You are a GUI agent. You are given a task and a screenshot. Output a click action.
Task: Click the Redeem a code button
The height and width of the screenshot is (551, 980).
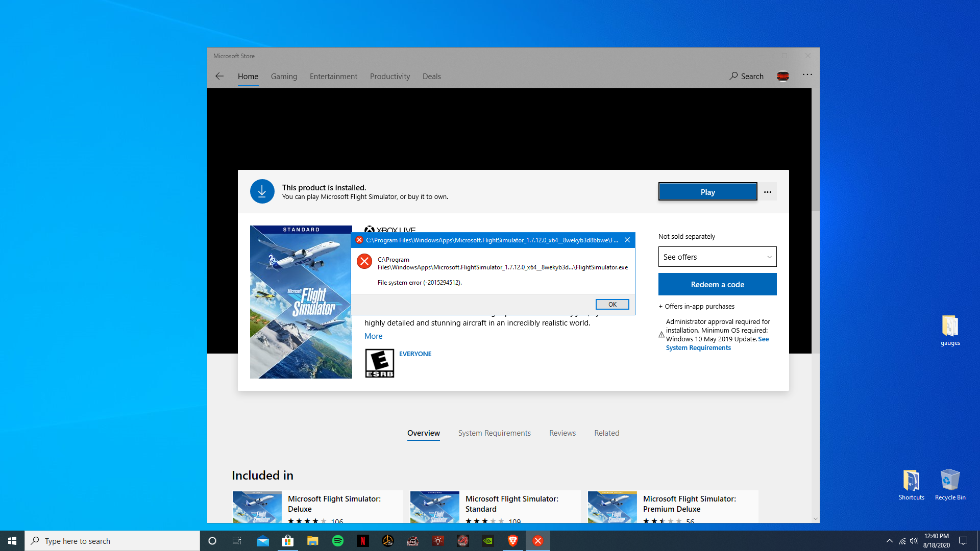(717, 284)
